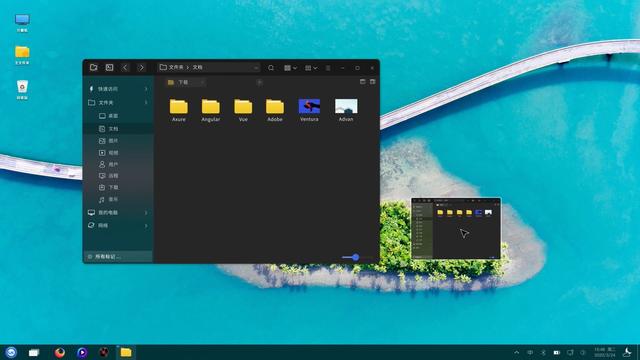Expand the My Computer sidebar chevron
This screenshot has width=640, height=360.
[146, 213]
